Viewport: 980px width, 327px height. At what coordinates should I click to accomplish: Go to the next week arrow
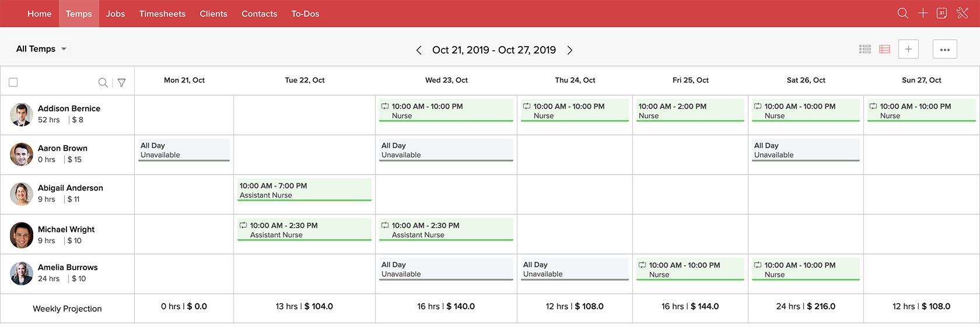pos(570,50)
